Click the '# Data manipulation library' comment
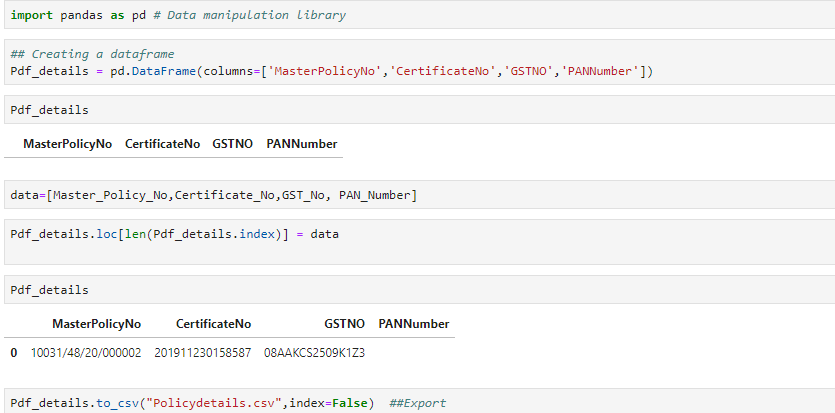Viewport: 835px width, 413px height. coord(250,15)
